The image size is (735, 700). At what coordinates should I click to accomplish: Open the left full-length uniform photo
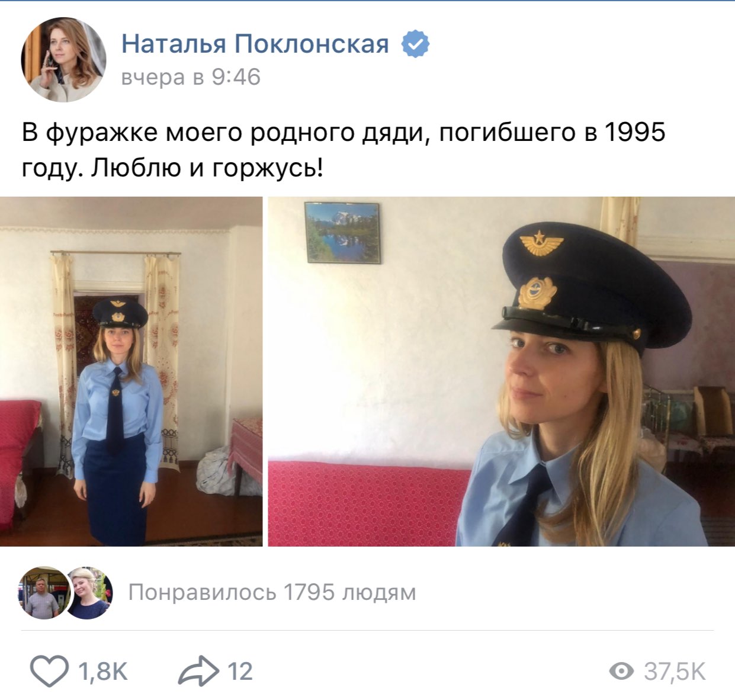[x=131, y=371]
